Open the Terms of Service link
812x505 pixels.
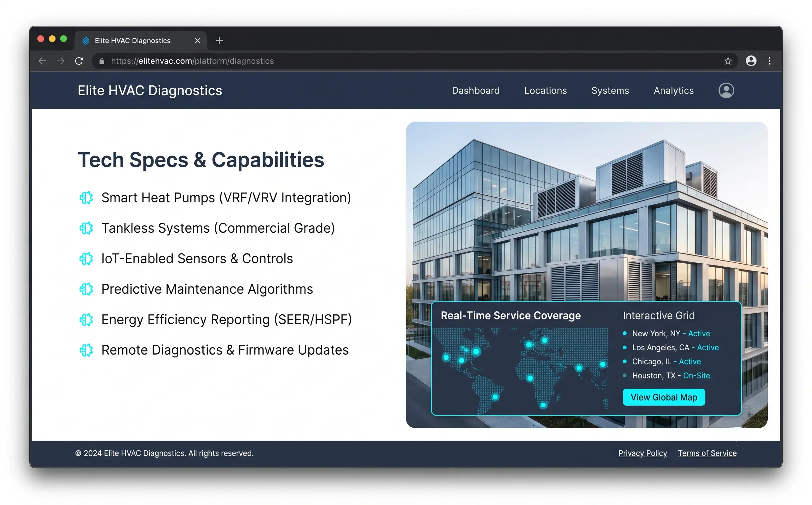click(x=707, y=453)
